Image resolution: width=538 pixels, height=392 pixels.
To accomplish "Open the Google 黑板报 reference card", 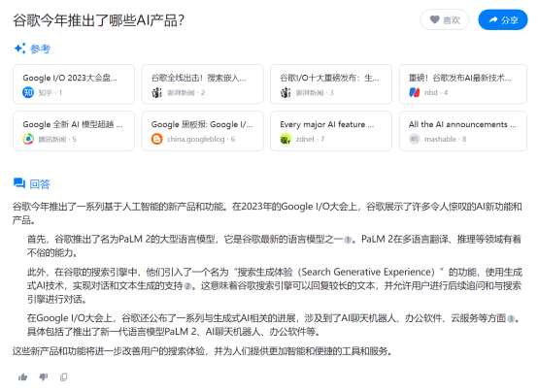I will [202, 131].
